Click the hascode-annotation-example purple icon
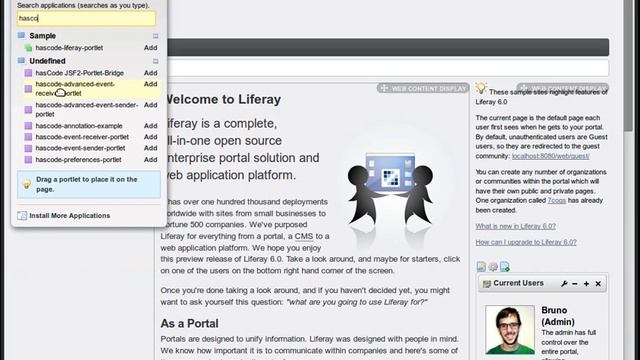Viewport: 640px width, 360px height. pyautogui.click(x=28, y=126)
